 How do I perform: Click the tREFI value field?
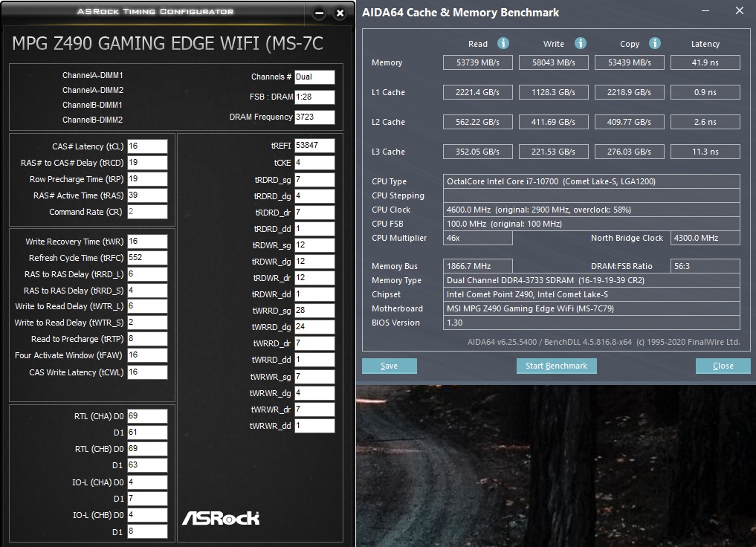click(314, 146)
